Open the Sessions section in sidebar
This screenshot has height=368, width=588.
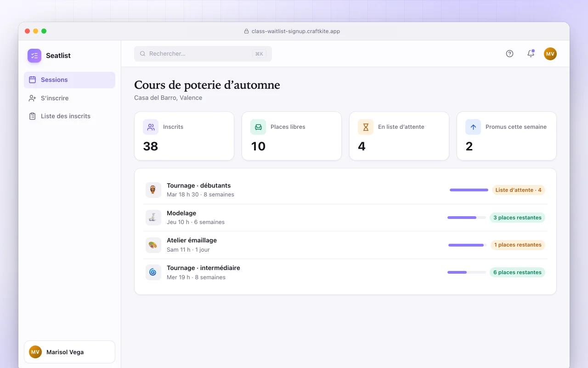[69, 80]
